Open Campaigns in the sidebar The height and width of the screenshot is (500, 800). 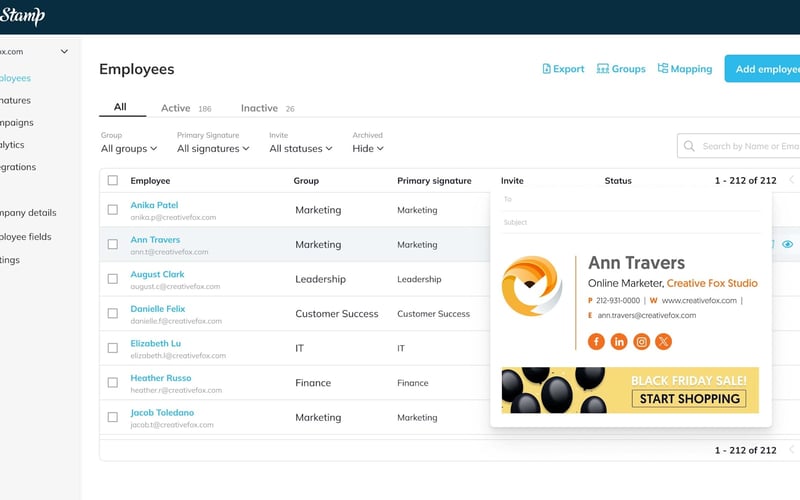coord(17,122)
